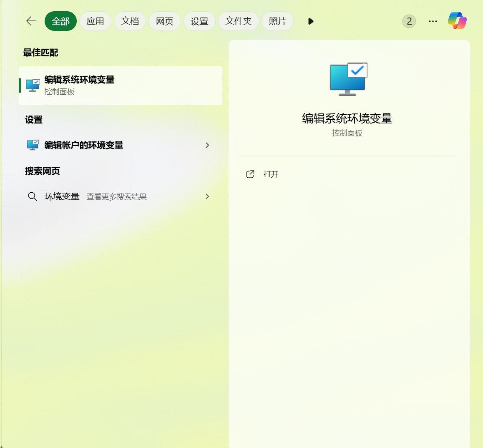Screen dimensions: 483x448
Task: Open 查看更多搜索结果 via its chevron
Action: point(207,196)
